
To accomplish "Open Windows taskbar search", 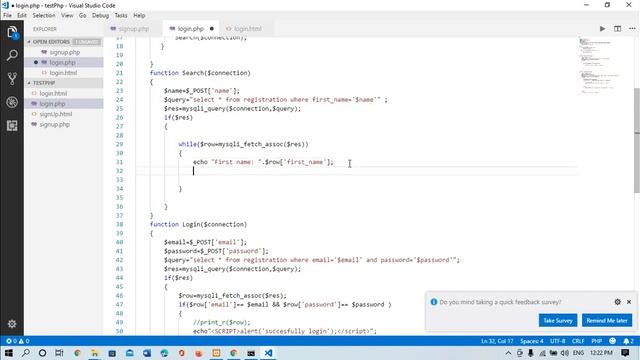I will (25, 353).
